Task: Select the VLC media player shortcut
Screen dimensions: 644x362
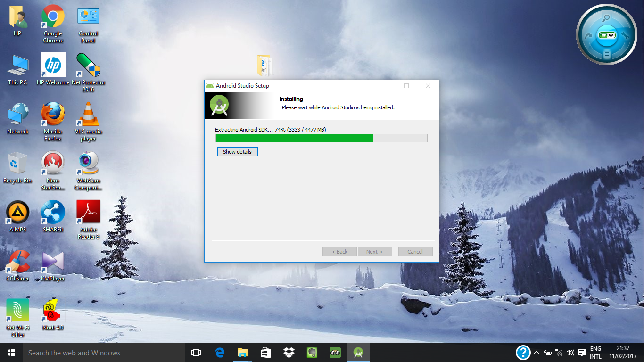Action: point(88,122)
